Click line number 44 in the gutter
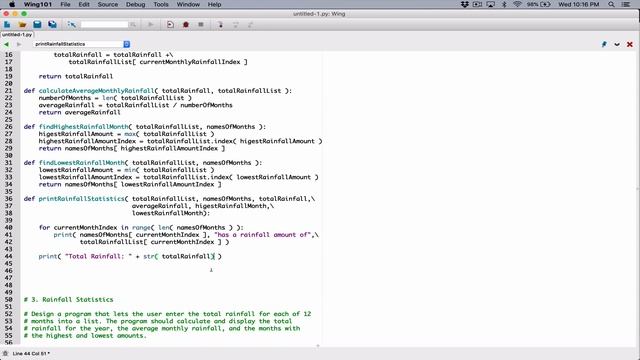The height and width of the screenshot is (360, 640). (x=8, y=256)
